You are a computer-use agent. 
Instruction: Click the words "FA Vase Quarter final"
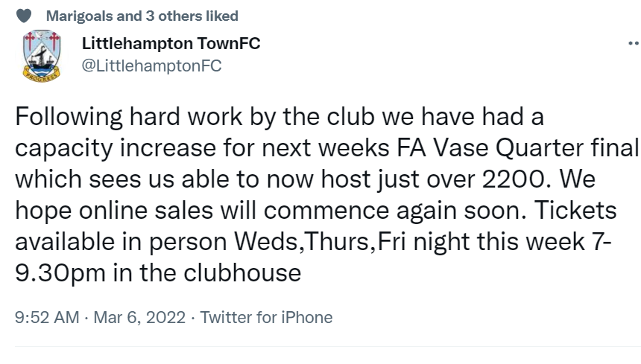[x=517, y=148]
